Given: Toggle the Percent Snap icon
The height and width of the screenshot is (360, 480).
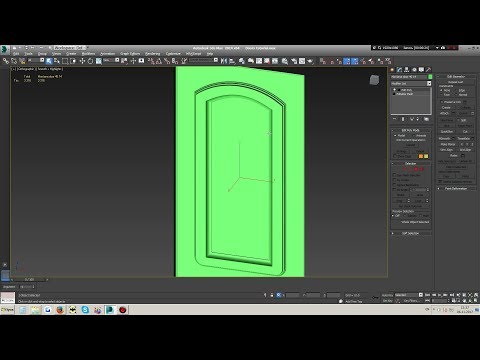Looking at the screenshot, I should pyautogui.click(x=167, y=61).
